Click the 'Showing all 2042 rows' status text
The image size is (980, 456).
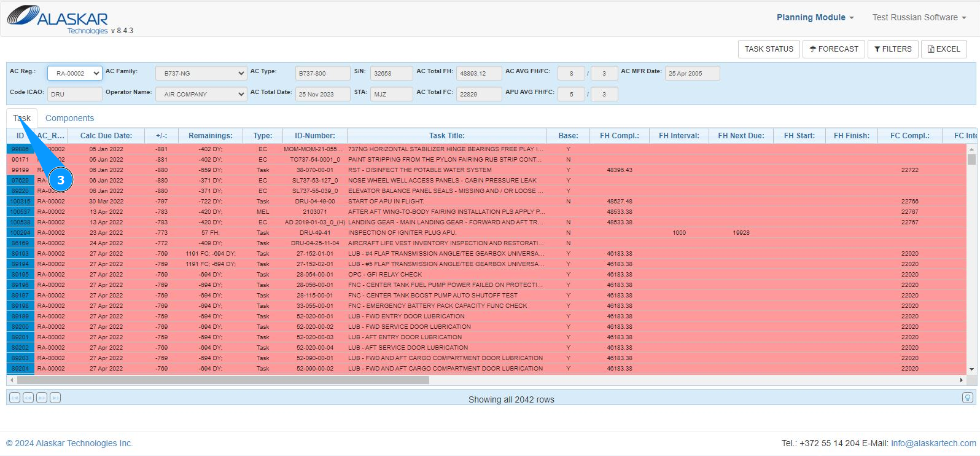(x=511, y=399)
